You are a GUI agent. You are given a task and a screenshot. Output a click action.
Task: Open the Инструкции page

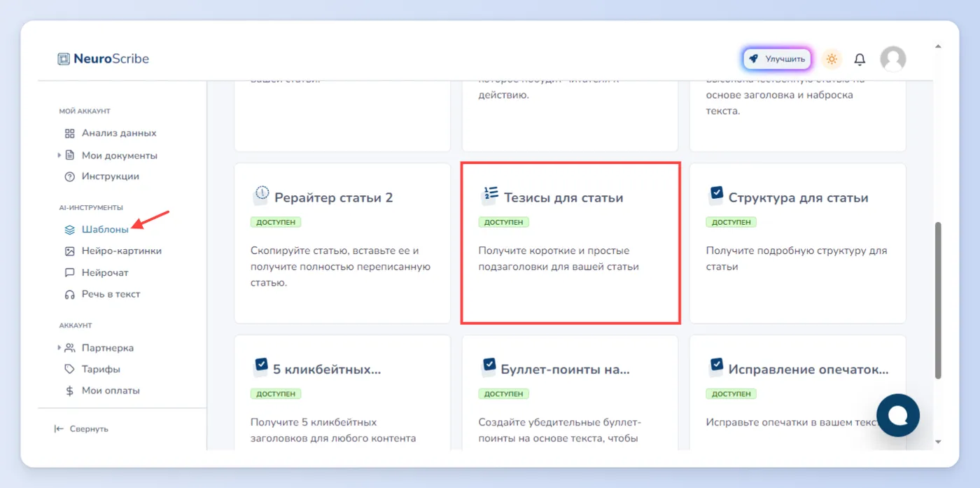click(111, 176)
